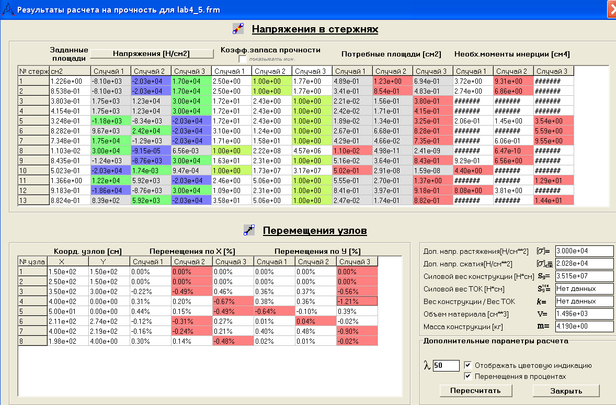Click the cell 2.22e+08 in safety factor
Screen dimensions: 616x405
[x=271, y=151]
